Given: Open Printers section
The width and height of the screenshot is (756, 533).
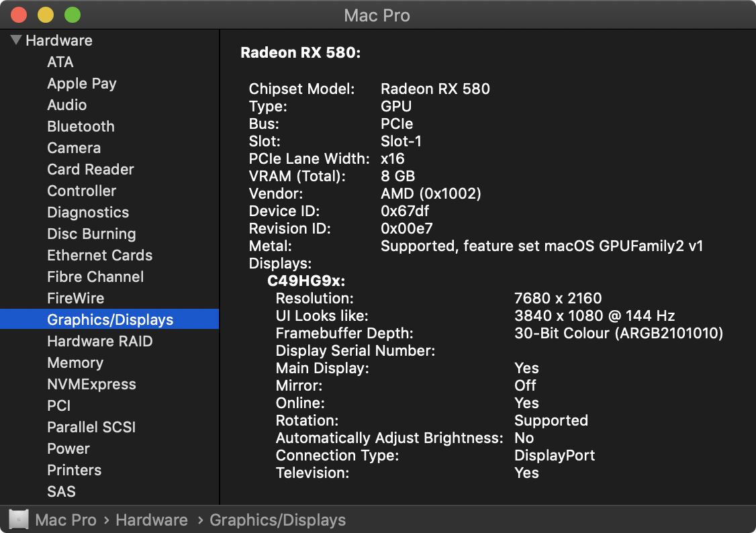Looking at the screenshot, I should point(74,471).
